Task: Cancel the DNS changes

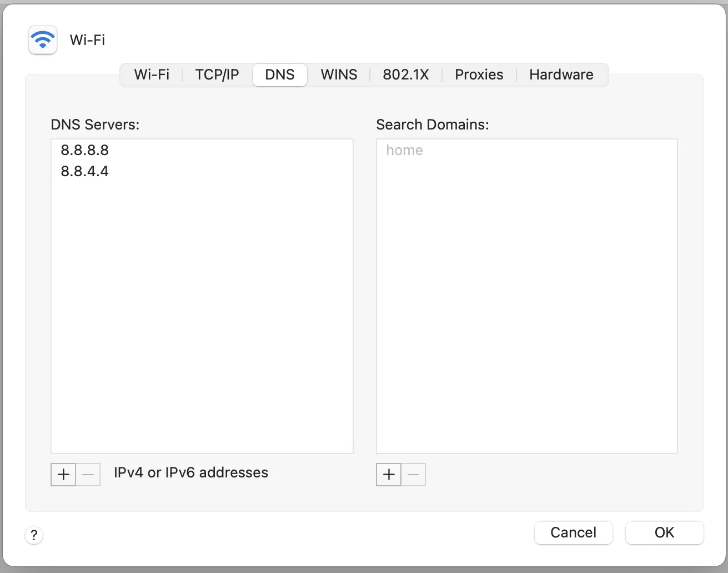Action: pos(573,532)
